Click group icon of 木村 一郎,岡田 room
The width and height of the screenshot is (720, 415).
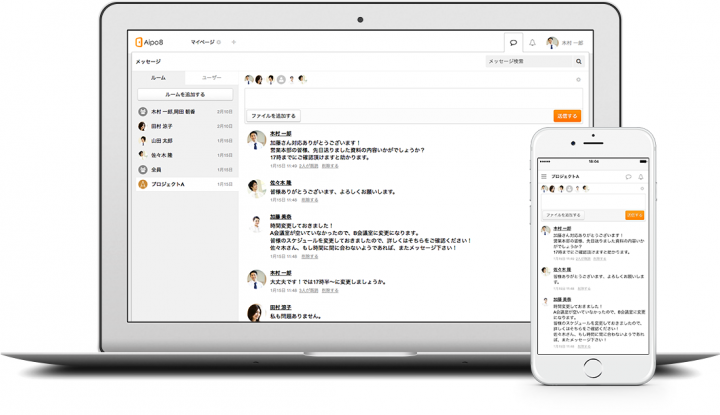pyautogui.click(x=143, y=112)
